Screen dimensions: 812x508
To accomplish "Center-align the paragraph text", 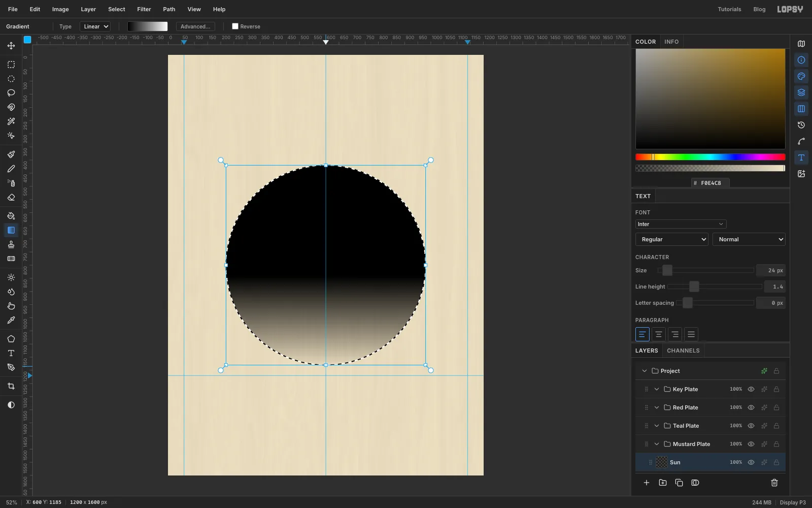I will point(659,334).
